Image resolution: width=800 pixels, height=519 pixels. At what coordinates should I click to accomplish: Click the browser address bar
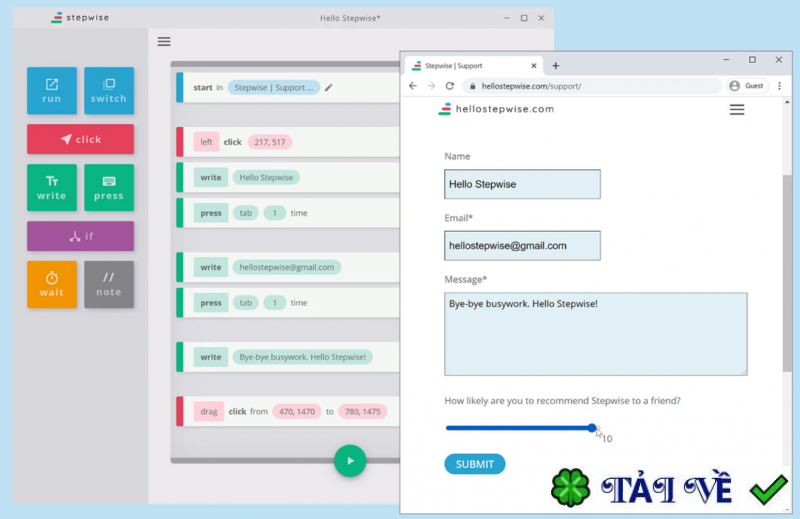592,86
